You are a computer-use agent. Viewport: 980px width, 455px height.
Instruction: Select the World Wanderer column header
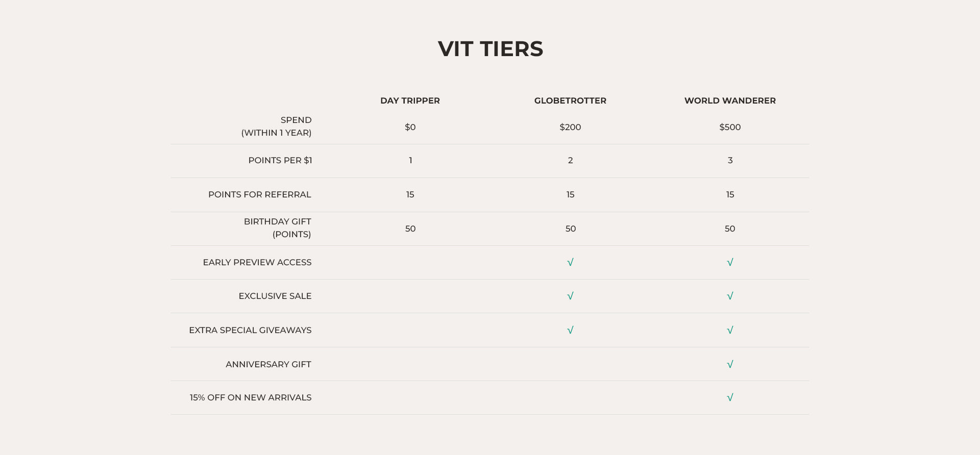pos(730,100)
